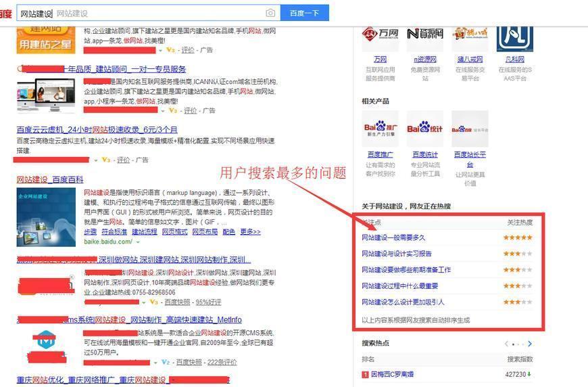The height and width of the screenshot is (387, 588).
Task: Open result 百度云云虚机 24小时网站极速收录
Action: (x=97, y=130)
